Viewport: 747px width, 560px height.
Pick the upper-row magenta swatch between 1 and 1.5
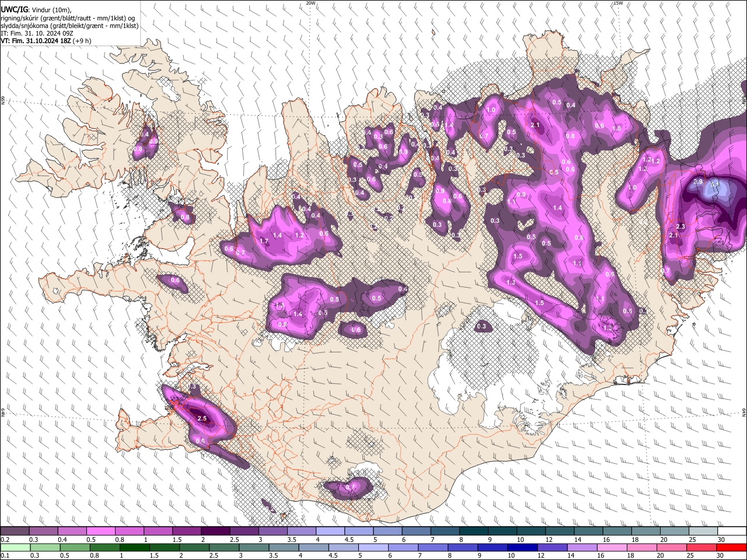[158, 531]
